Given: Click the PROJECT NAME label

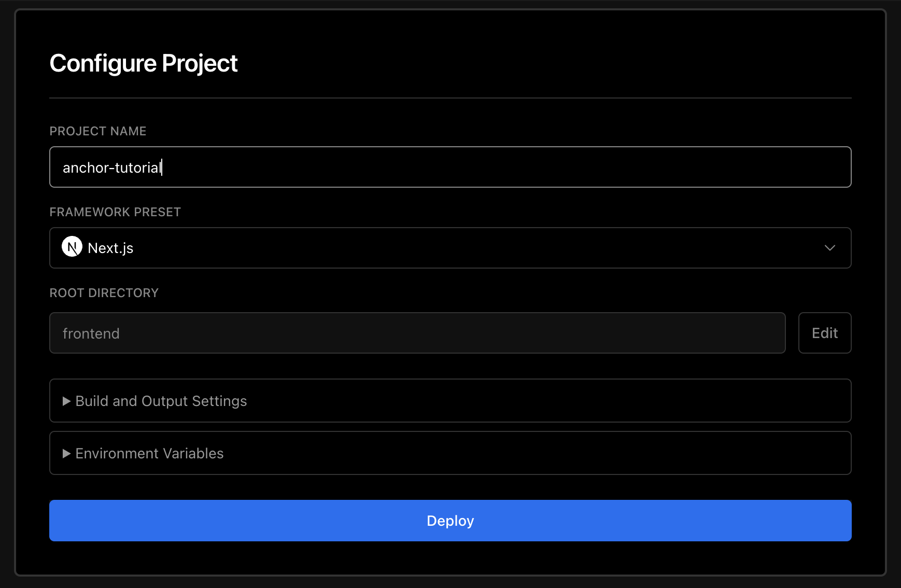Looking at the screenshot, I should (97, 131).
